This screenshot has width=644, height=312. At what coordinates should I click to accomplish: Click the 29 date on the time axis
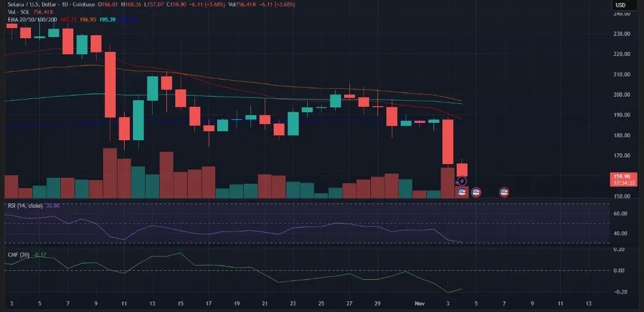[377, 304]
